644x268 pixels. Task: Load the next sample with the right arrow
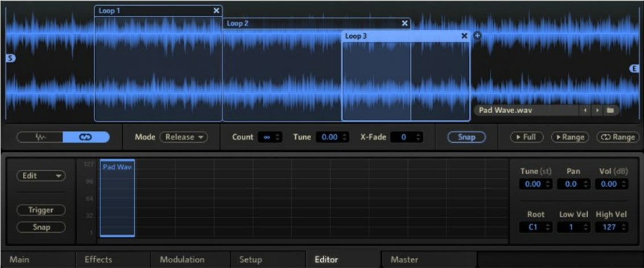(596, 110)
